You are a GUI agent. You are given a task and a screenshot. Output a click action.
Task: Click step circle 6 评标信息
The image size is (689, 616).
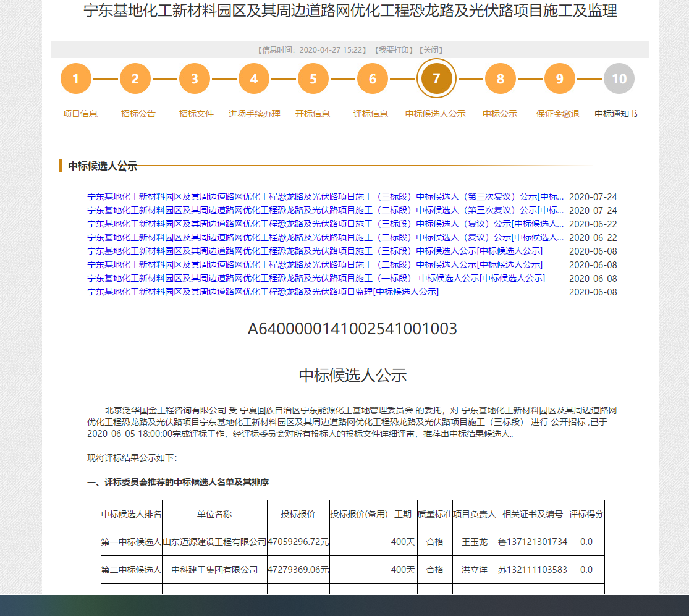[373, 78]
